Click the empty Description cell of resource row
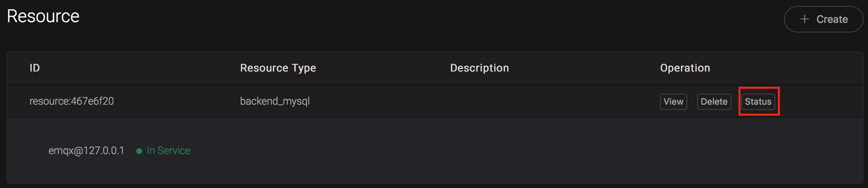This screenshot has height=188, width=868. tap(515, 101)
